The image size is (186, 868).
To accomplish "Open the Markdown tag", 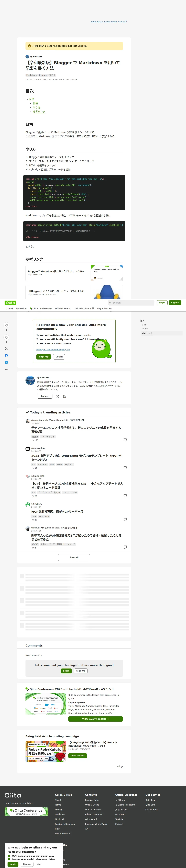I will [x=31, y=75].
